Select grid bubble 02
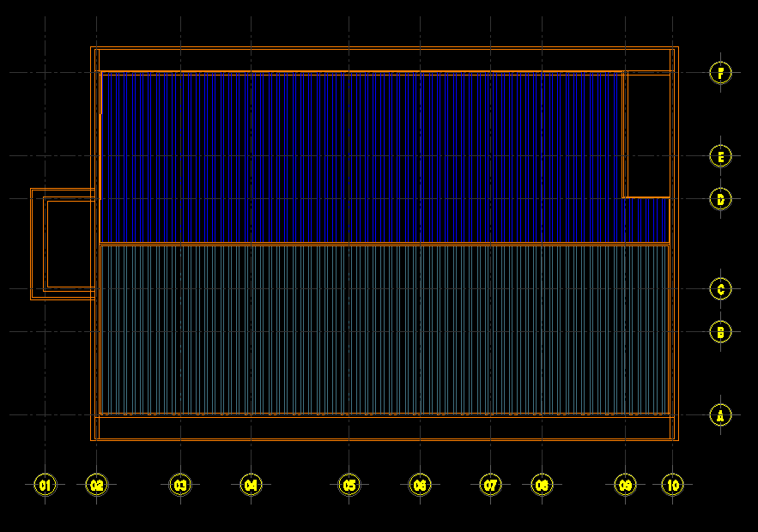 pos(96,486)
